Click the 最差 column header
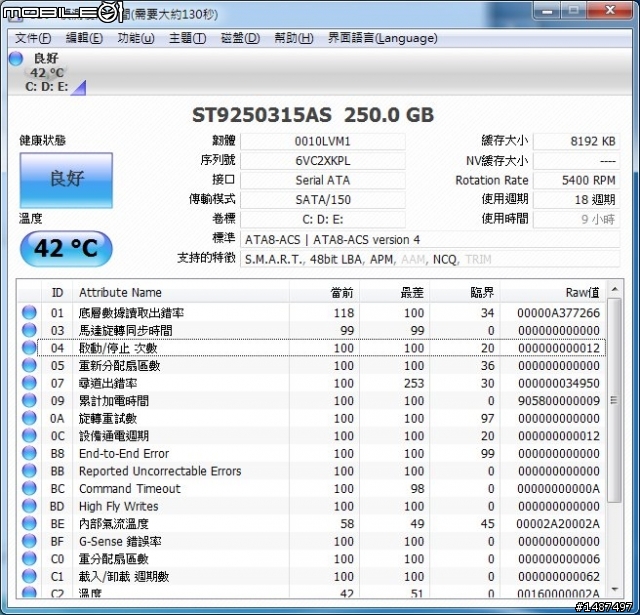The height and width of the screenshot is (615, 640). 395,292
